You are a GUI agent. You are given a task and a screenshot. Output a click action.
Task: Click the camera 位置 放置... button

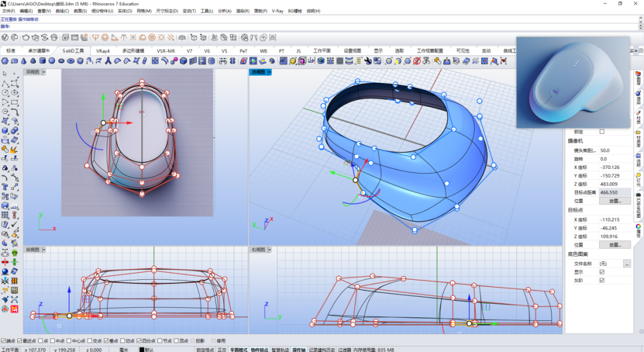(x=615, y=201)
